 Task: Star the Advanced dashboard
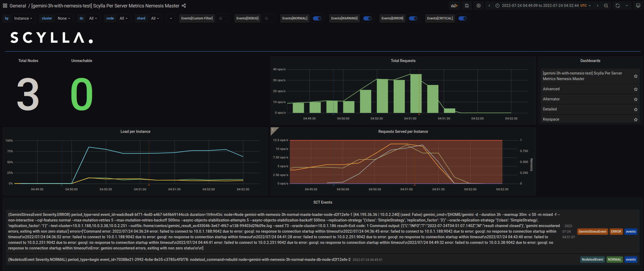pos(636,89)
